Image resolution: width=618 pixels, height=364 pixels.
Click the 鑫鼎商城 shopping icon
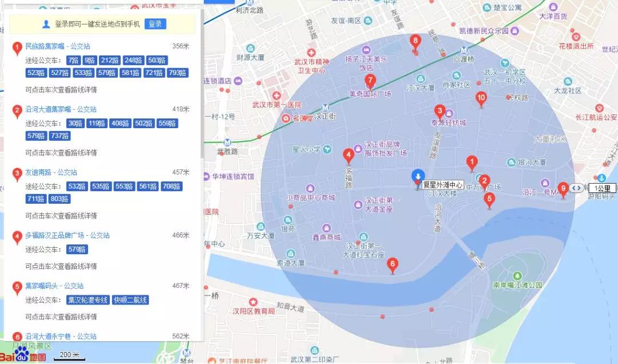pos(326,228)
